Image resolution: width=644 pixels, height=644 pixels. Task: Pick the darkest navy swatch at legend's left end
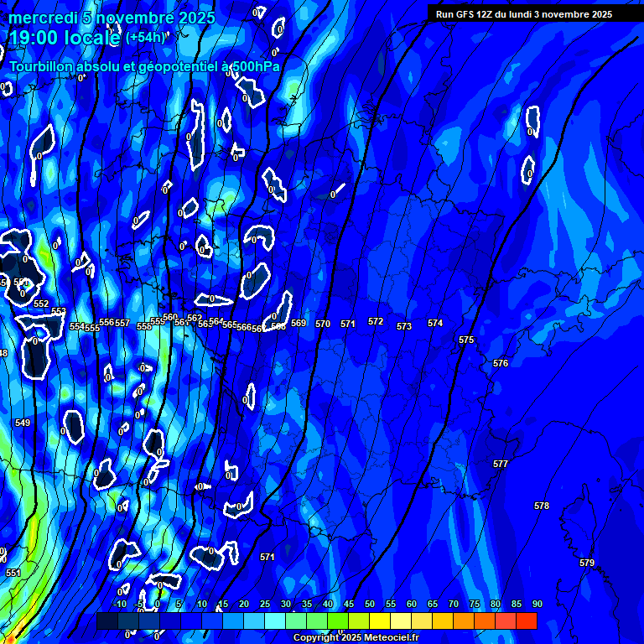click(106, 621)
